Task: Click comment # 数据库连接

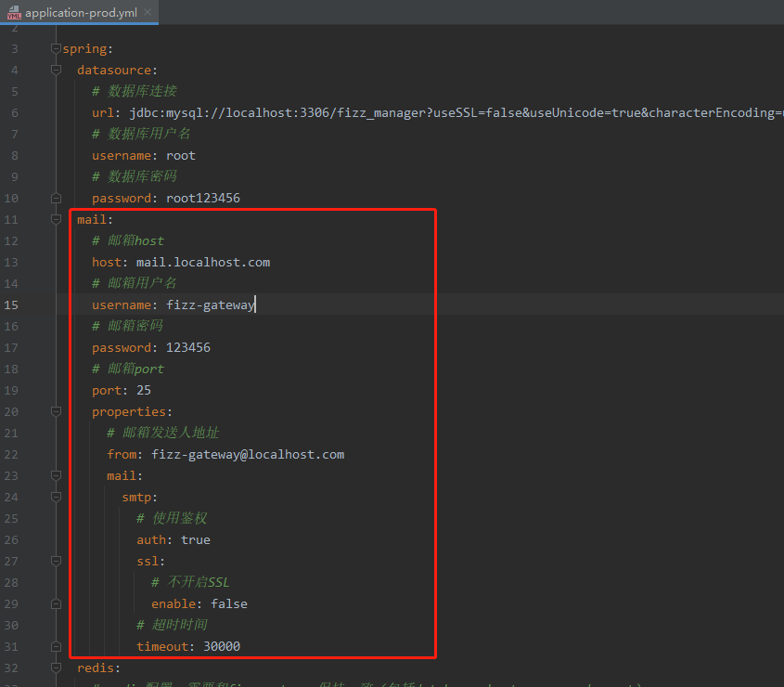Action: 135,91
